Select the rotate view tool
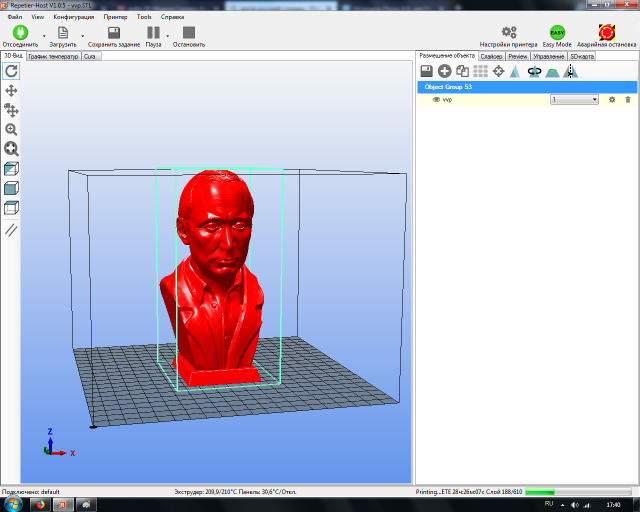The image size is (640, 512). (11, 71)
